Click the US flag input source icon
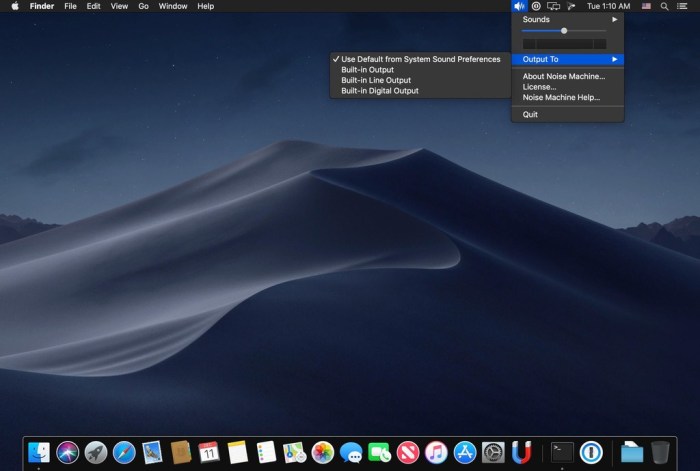 pyautogui.click(x=646, y=6)
